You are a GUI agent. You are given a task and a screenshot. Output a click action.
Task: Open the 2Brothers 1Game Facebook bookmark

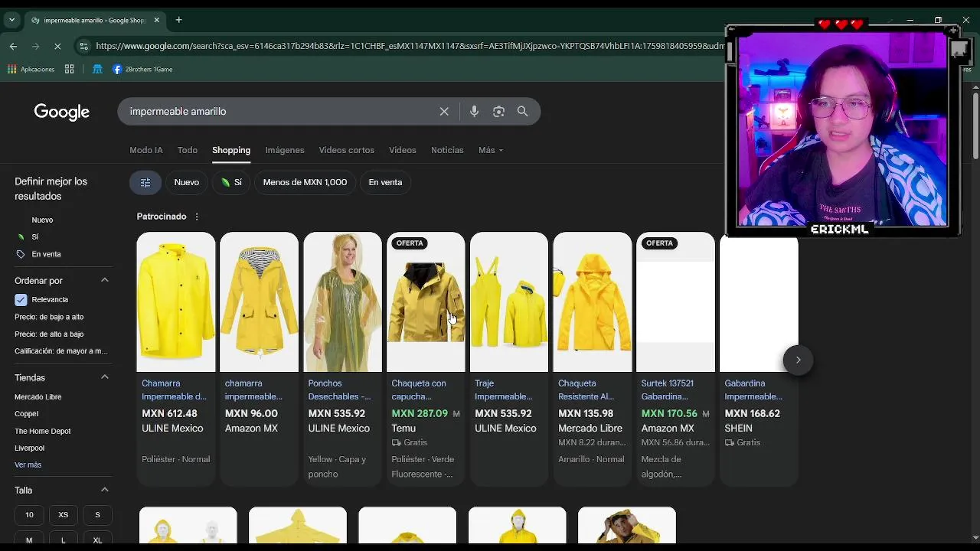(142, 69)
